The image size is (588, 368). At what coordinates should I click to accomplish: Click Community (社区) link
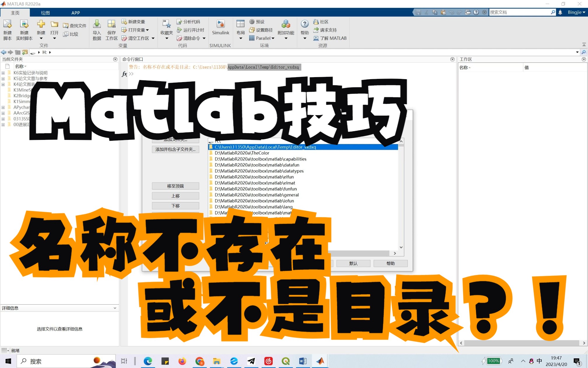[x=321, y=22]
